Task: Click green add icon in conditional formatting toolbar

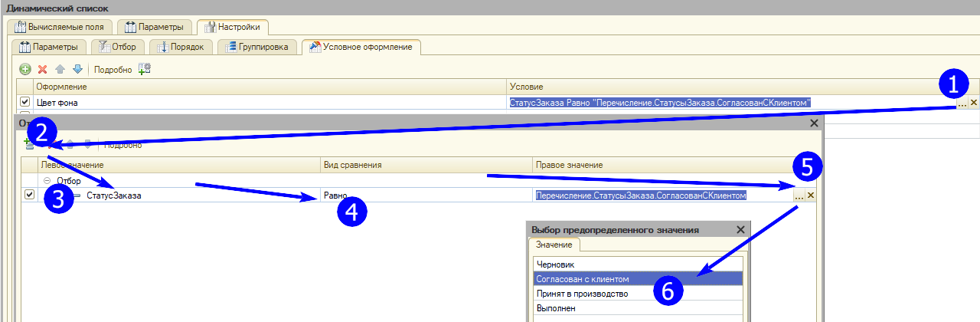Action: coord(25,69)
